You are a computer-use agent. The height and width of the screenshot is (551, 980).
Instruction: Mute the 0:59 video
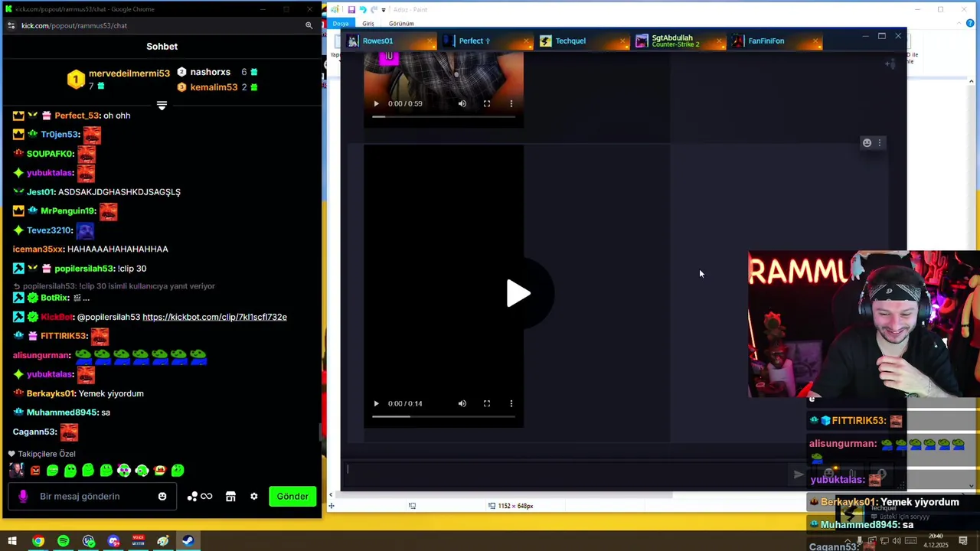click(462, 103)
